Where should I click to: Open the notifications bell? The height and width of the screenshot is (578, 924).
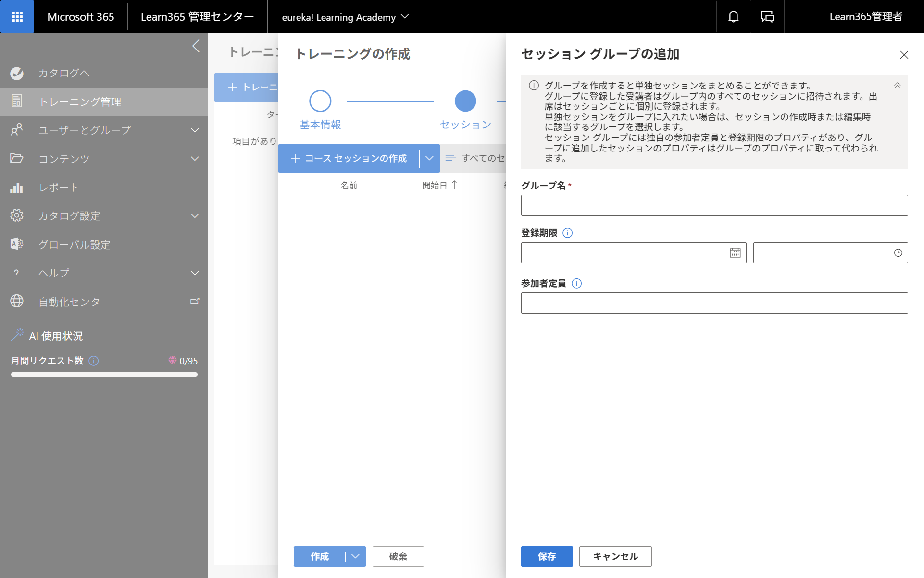coord(733,17)
